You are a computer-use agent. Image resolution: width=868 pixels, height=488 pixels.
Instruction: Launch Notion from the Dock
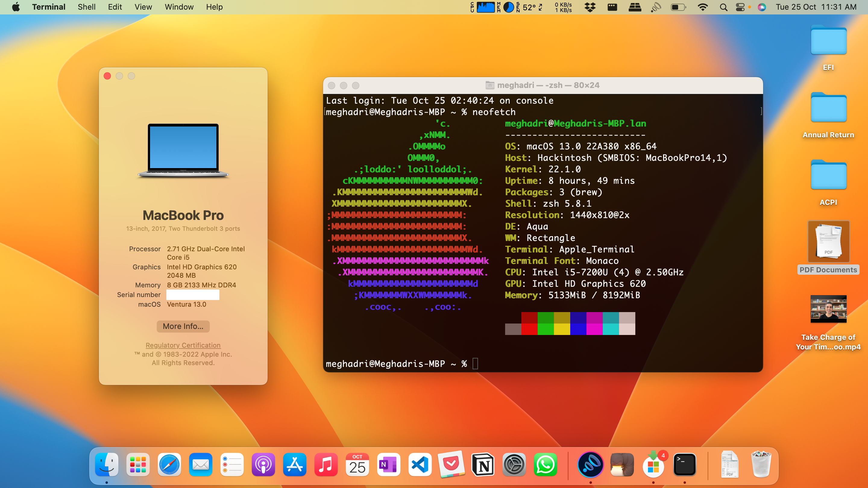click(x=483, y=465)
